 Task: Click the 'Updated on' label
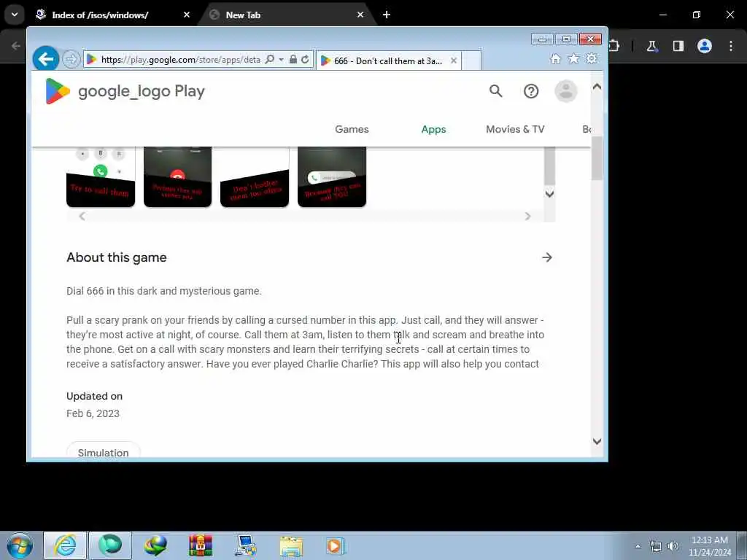coord(94,396)
